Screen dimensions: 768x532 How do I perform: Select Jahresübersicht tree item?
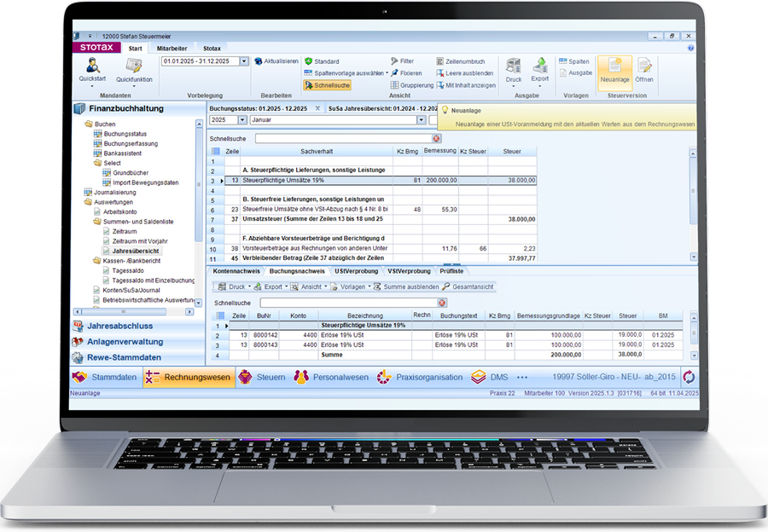135,251
